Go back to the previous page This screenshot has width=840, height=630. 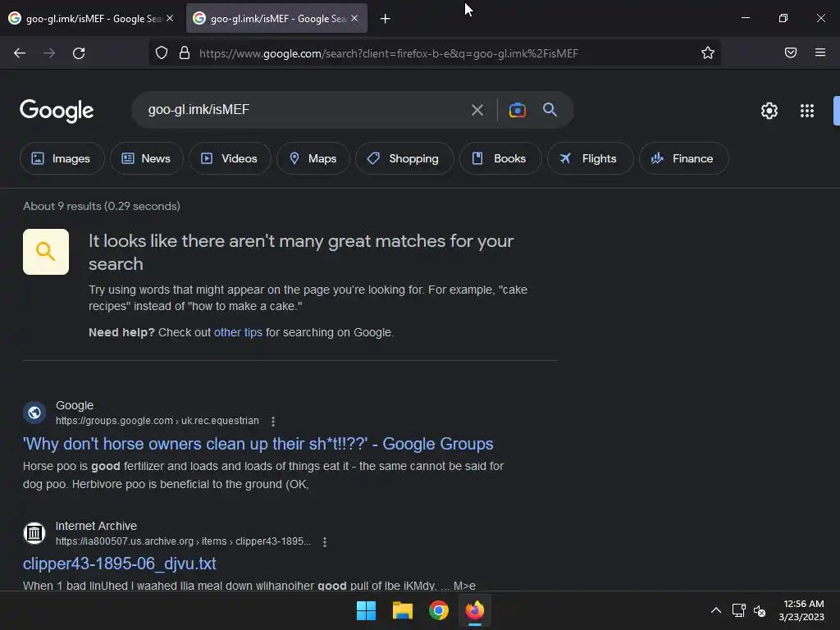coord(20,53)
